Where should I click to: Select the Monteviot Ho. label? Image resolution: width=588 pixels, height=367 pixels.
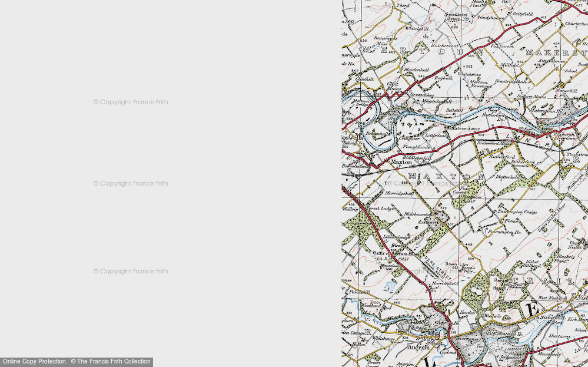[x=510, y=334]
